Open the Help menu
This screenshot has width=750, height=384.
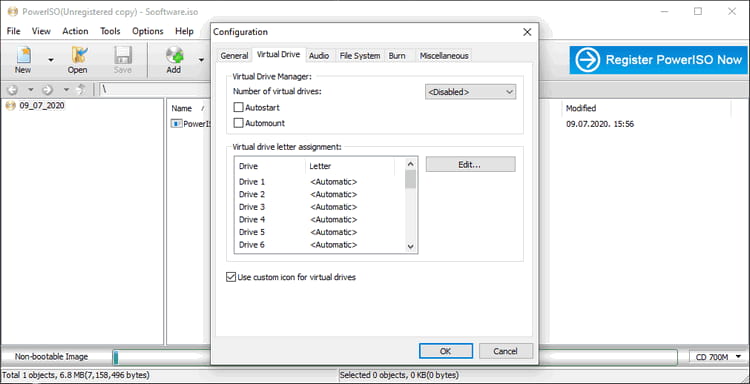coord(184,31)
